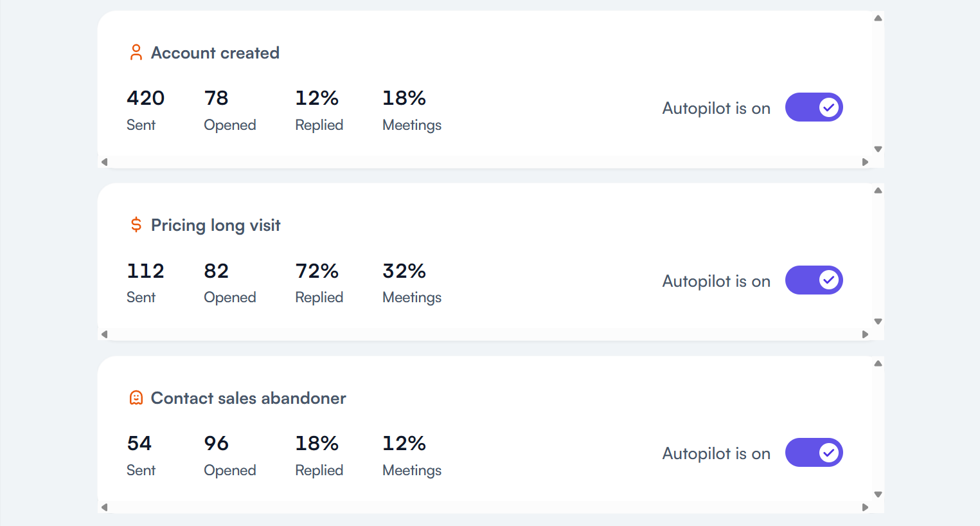This screenshot has height=526, width=980.
Task: Open the Pricing long visit campaign title
Action: pyautogui.click(x=216, y=226)
